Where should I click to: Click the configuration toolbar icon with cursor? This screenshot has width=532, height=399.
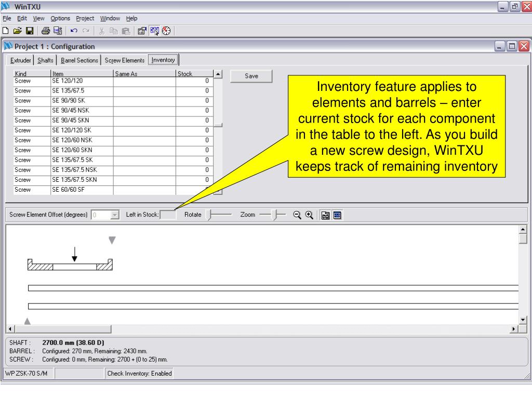click(x=154, y=31)
